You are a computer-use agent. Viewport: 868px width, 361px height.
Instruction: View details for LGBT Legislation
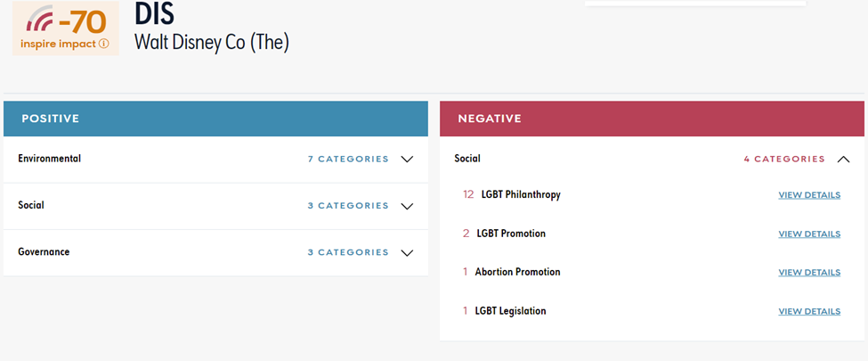[808, 312]
